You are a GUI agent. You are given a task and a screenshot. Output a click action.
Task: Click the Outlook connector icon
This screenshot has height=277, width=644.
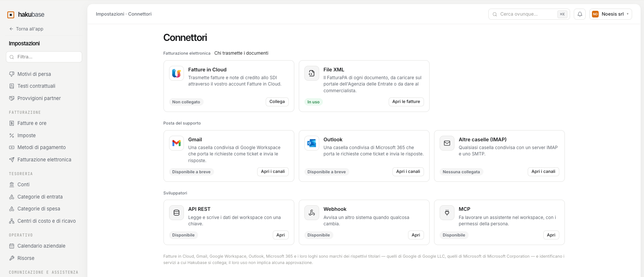(312, 143)
